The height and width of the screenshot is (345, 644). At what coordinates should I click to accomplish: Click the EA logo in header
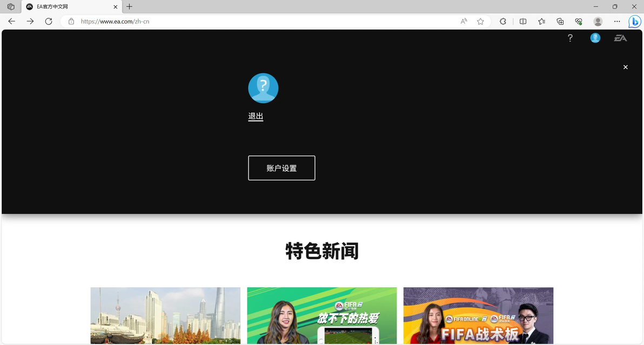pyautogui.click(x=620, y=38)
